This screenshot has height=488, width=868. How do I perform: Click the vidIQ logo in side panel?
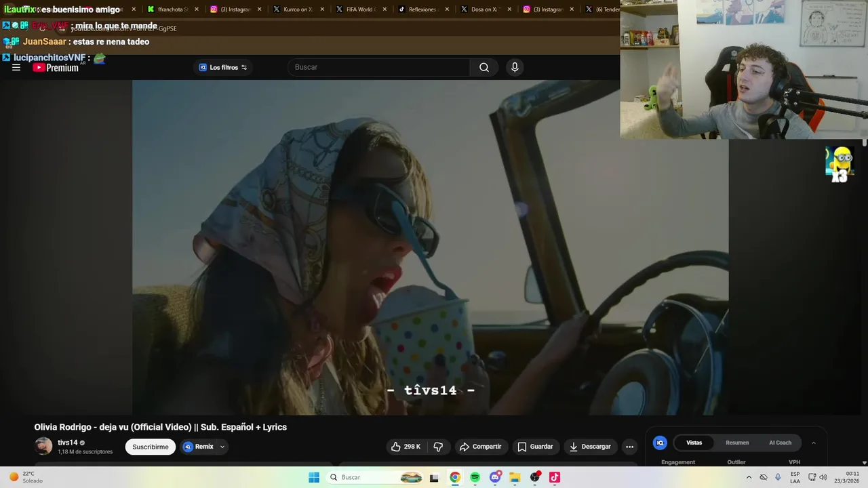[660, 443]
